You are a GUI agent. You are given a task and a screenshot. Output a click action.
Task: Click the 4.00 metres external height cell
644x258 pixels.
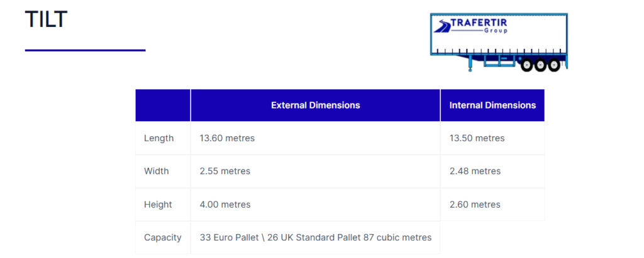[225, 205]
